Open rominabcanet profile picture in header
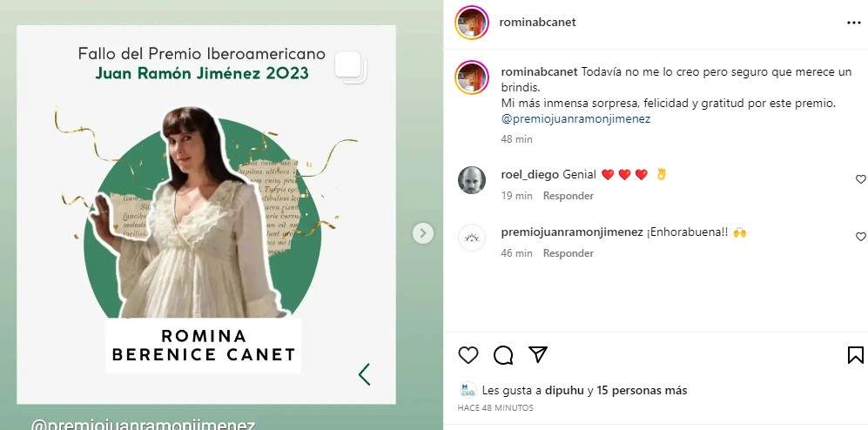Image resolution: width=868 pixels, height=430 pixels. coord(472,23)
